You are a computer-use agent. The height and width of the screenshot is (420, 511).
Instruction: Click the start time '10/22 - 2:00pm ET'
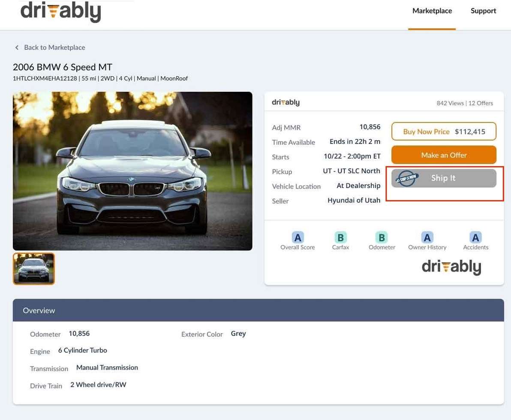pos(352,156)
